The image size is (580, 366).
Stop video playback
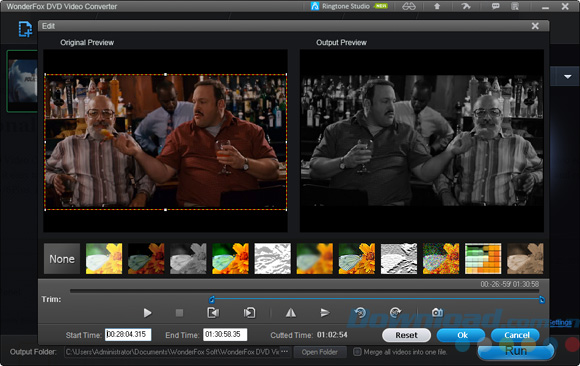point(179,313)
